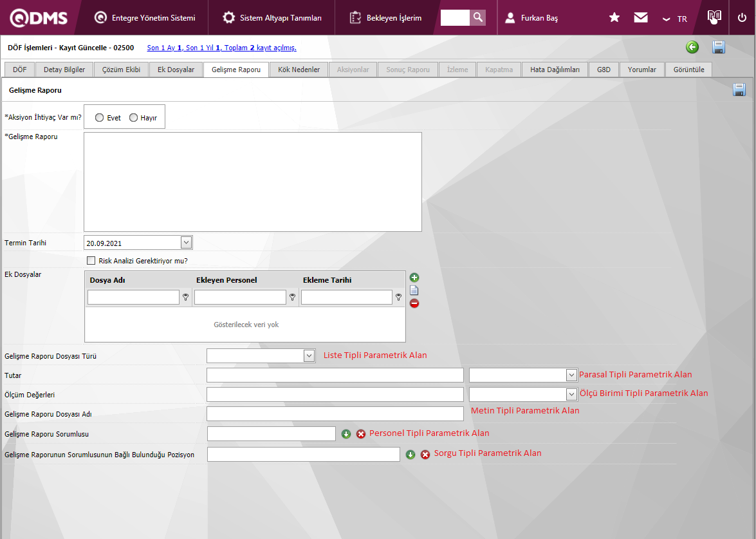The width and height of the screenshot is (756, 539).
Task: Open Sistem Altyapı Tanımları menu
Action: (x=272, y=18)
